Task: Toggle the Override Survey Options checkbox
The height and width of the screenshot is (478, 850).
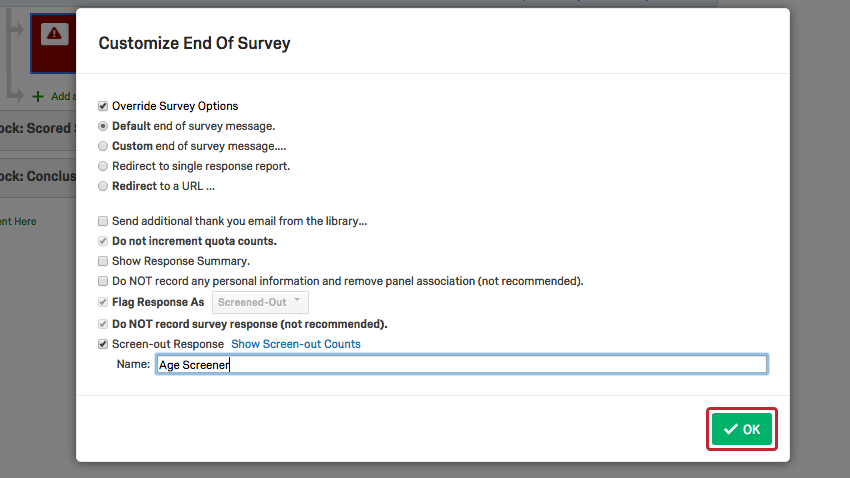Action: (103, 106)
